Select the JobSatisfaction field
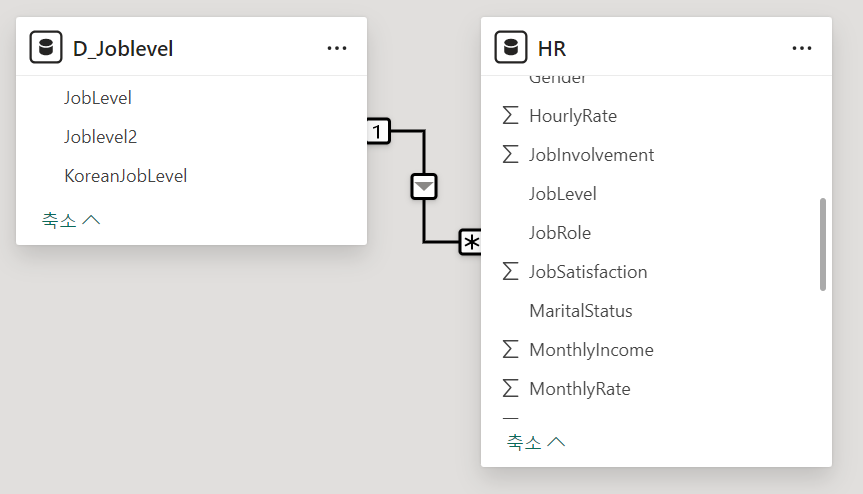This screenshot has width=863, height=494. [x=588, y=272]
